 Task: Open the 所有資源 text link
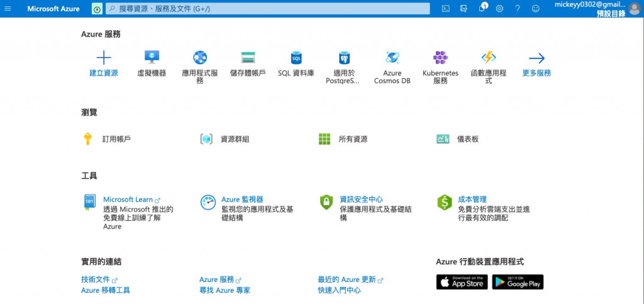(x=353, y=139)
